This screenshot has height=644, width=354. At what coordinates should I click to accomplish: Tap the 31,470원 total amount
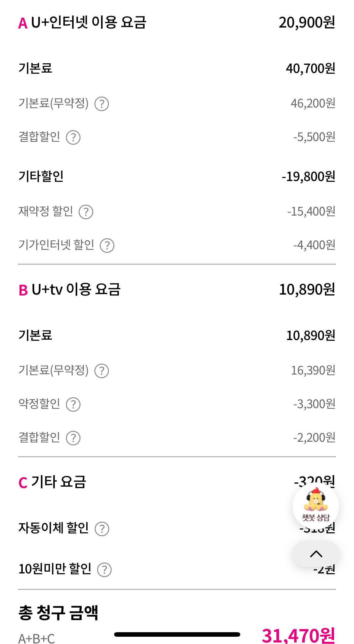click(x=298, y=635)
